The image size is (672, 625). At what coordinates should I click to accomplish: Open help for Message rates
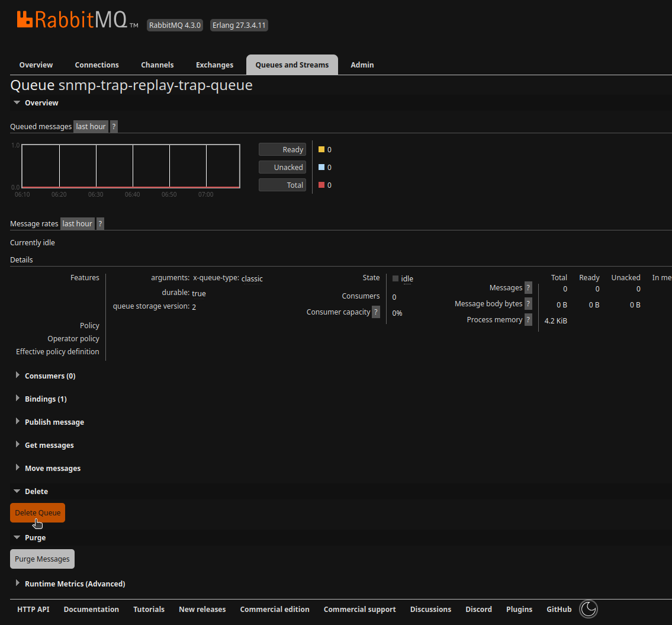[x=100, y=223]
